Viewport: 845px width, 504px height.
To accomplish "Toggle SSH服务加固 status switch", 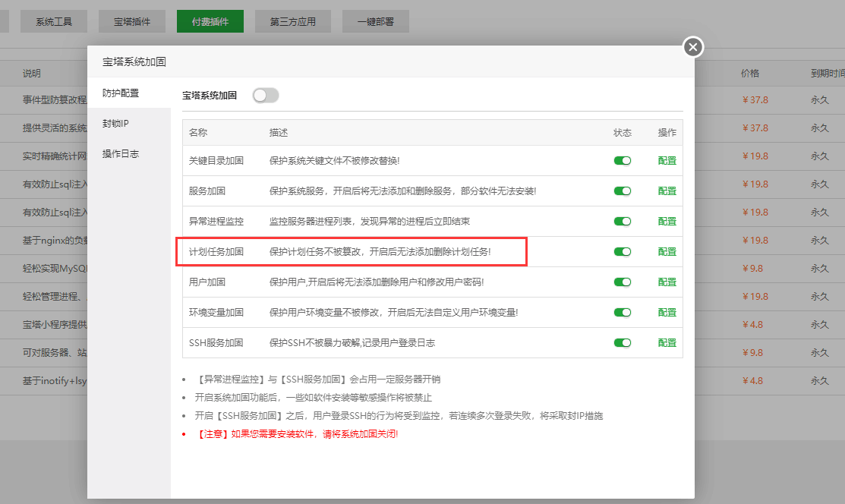I will click(x=623, y=343).
